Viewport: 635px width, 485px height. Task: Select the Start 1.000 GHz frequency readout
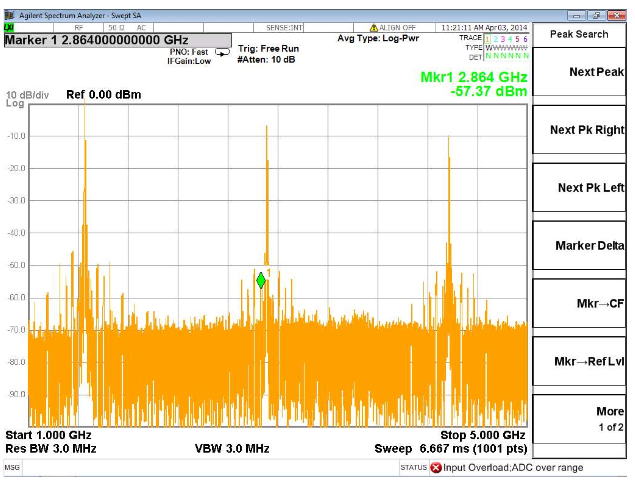(48, 435)
